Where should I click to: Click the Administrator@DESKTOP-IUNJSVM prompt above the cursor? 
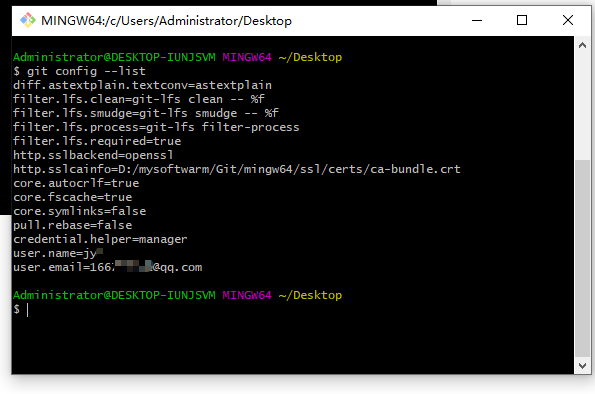pos(114,295)
